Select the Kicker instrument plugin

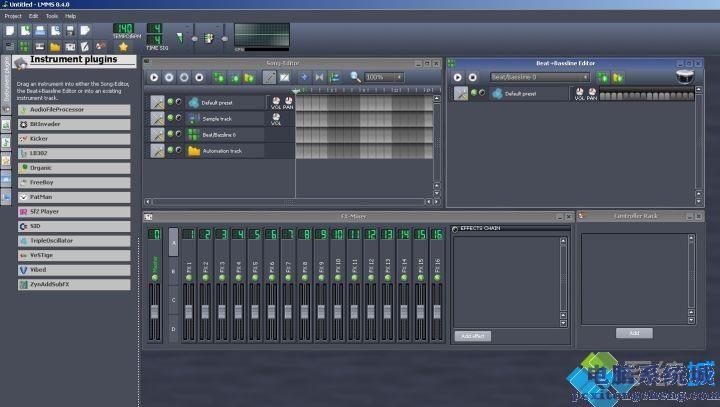tap(74, 139)
